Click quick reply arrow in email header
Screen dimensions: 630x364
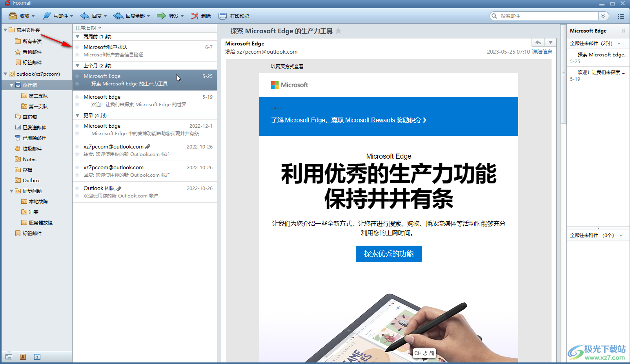[x=538, y=42]
